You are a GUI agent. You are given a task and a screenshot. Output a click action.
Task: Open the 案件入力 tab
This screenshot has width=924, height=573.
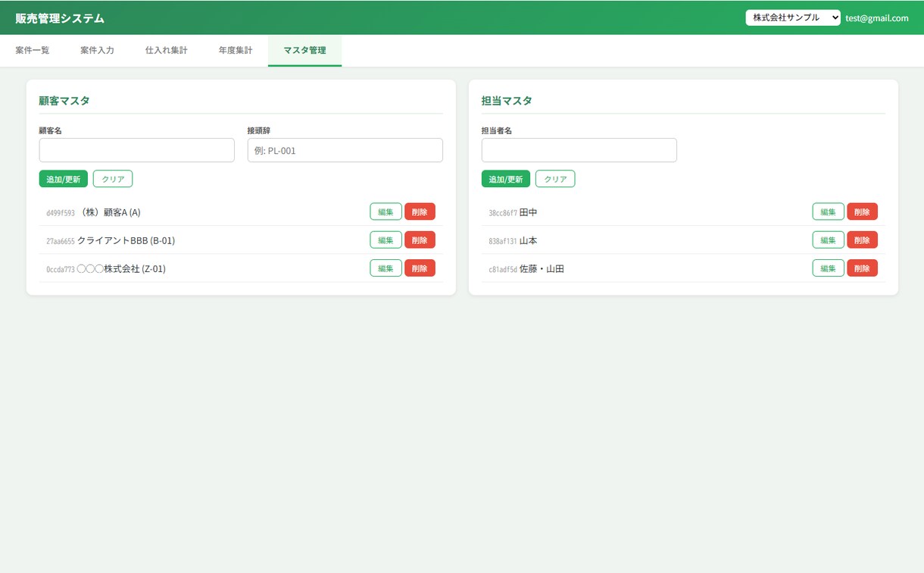click(97, 51)
